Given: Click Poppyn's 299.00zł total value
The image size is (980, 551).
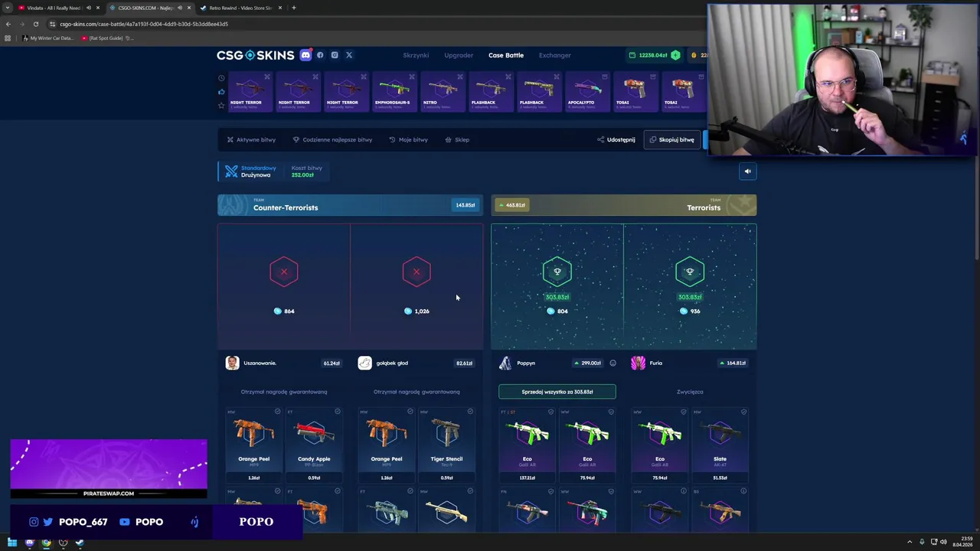Looking at the screenshot, I should coord(587,364).
